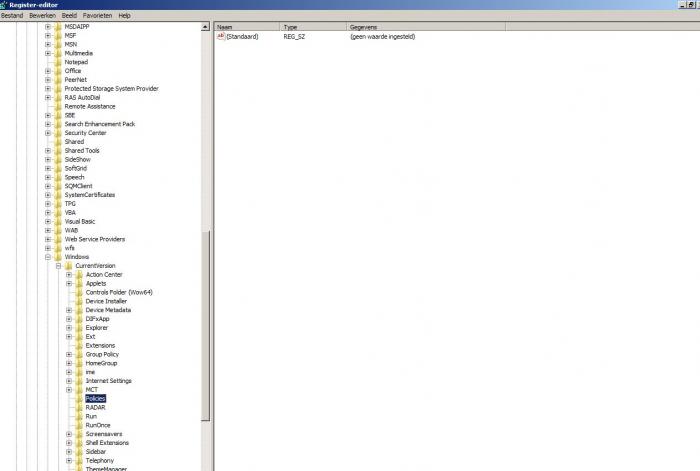
Task: Click the Shared folder icon
Action: point(58,142)
